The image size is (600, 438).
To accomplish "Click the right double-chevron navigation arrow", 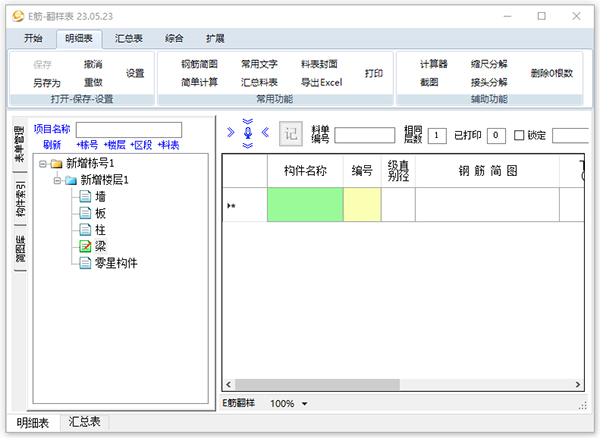I will (x=231, y=132).
